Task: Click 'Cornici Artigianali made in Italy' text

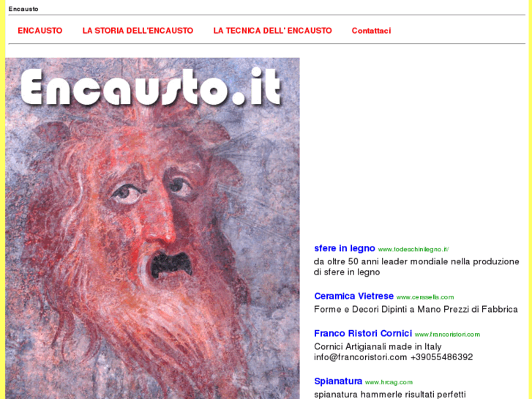Action: point(378,347)
